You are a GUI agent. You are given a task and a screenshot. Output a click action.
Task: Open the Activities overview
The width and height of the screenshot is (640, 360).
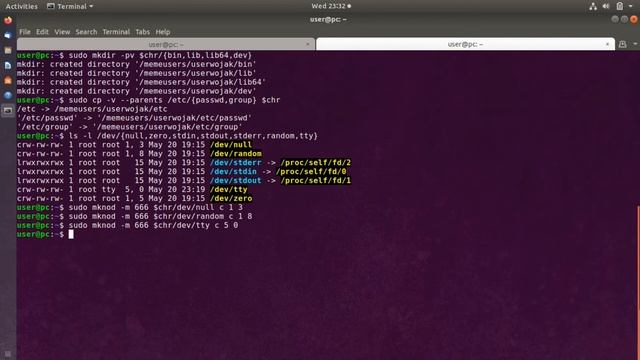point(21,6)
